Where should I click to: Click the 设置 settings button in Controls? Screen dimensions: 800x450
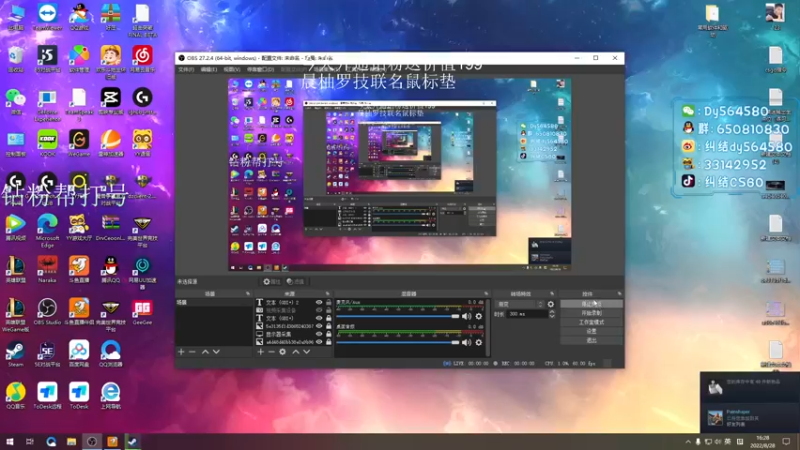(591, 331)
